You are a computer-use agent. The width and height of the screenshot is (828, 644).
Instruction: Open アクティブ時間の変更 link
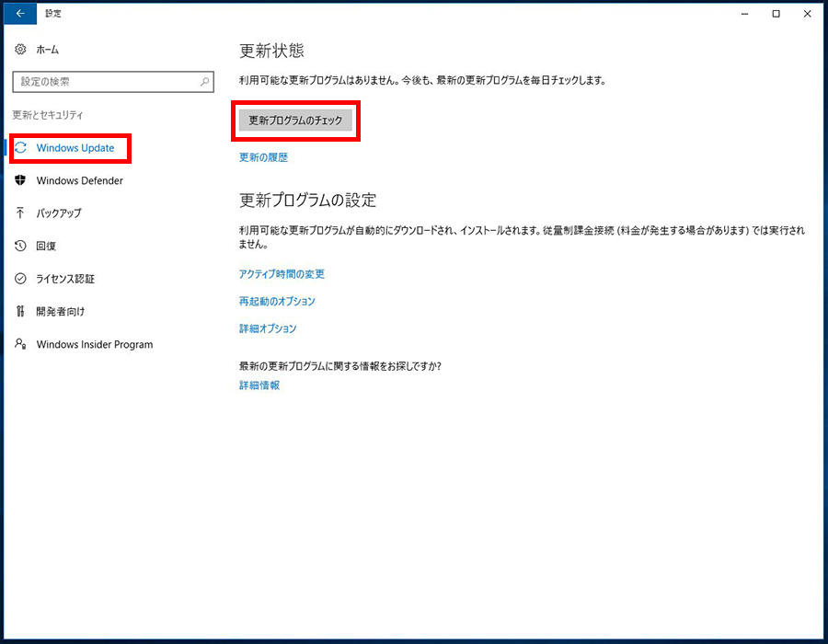click(x=282, y=274)
